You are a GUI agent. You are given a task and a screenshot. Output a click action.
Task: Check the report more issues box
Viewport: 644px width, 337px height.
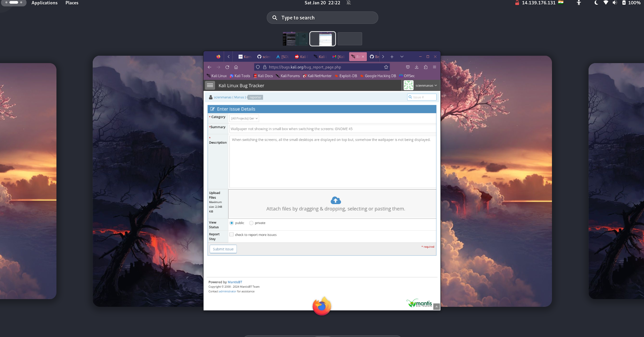pyautogui.click(x=231, y=235)
